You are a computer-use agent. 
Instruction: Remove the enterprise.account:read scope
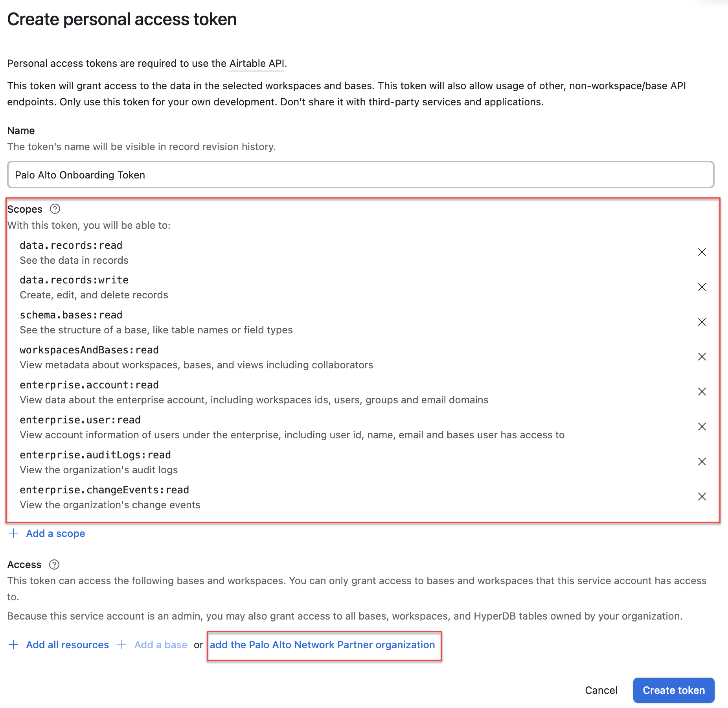[702, 392]
